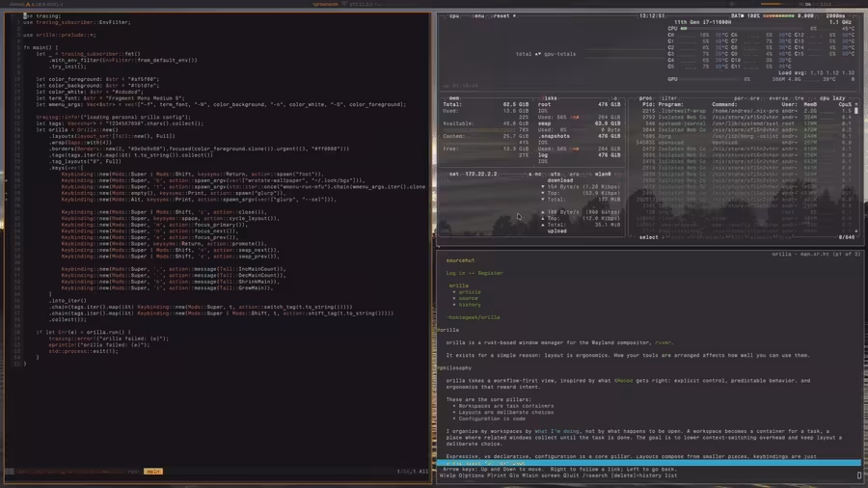
Task: Click the 'swap' entry in btop disks list
Action: (x=544, y=123)
